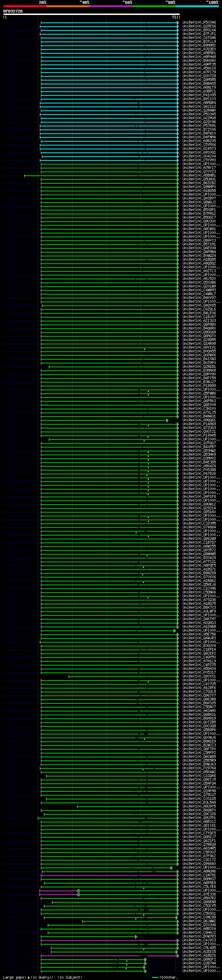This screenshot has height=980, width=222.
Task: Select the UniRef100_B9HHM2 label
Action: point(199,45)
